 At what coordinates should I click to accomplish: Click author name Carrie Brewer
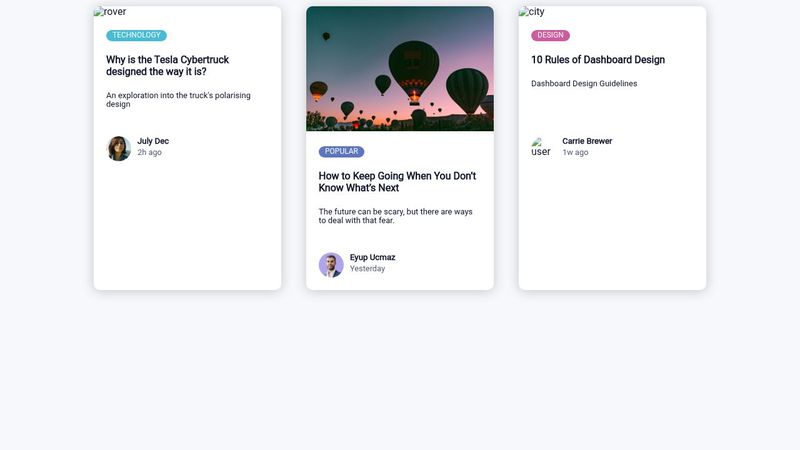click(x=587, y=141)
